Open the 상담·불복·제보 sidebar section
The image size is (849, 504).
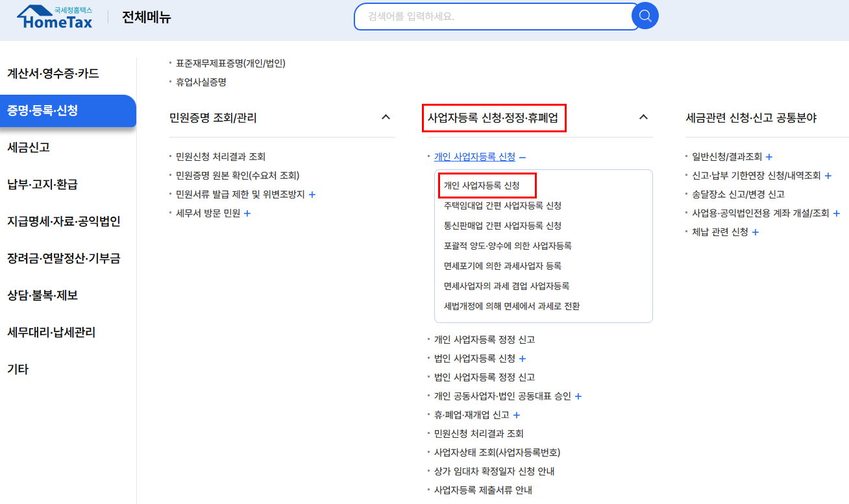43,296
